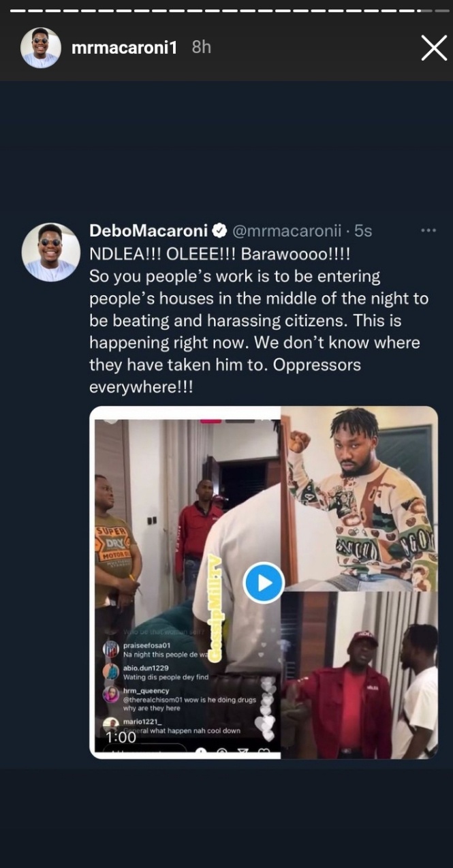Open the mrmacaroni1 username link
The image size is (453, 868).
click(124, 48)
